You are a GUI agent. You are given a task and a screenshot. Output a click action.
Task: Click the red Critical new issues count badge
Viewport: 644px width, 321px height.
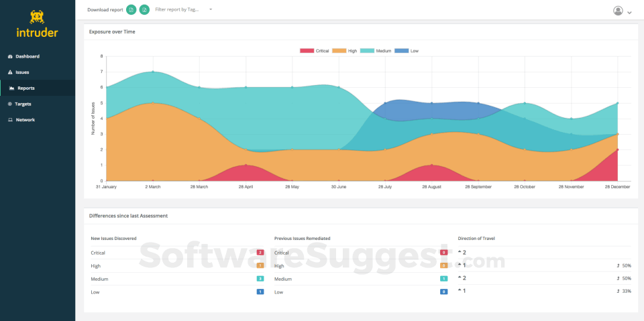tap(260, 253)
